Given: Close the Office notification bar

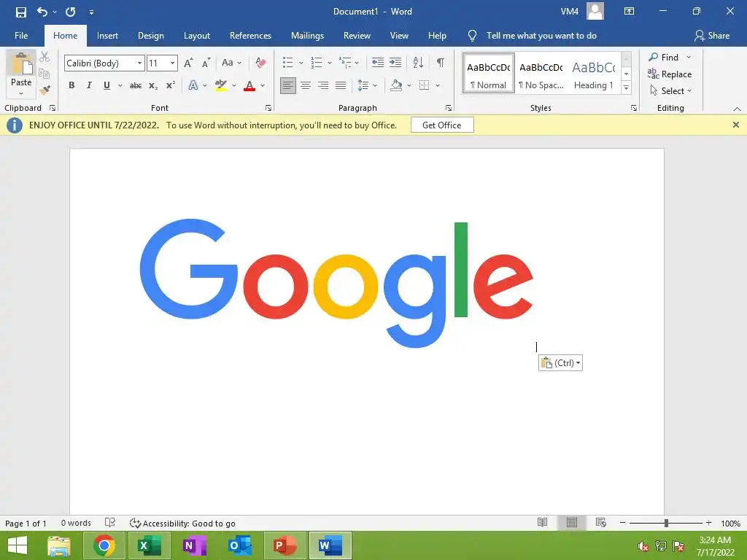Looking at the screenshot, I should pyautogui.click(x=735, y=125).
